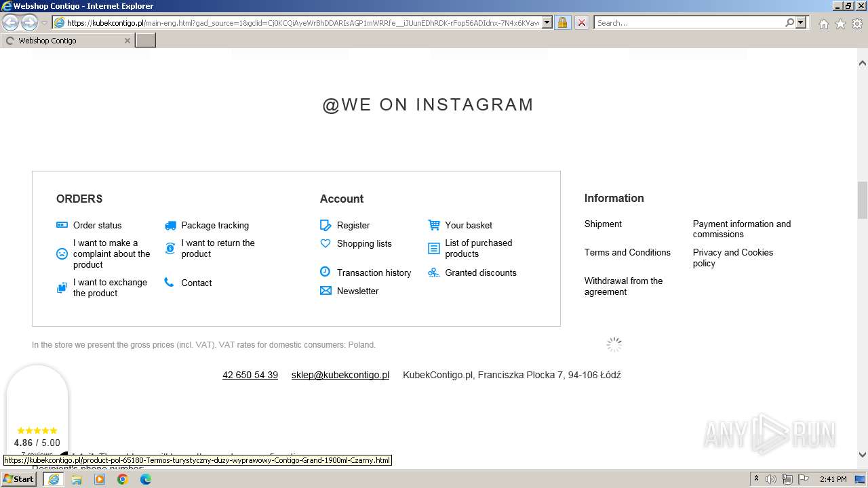Click the taskbar clock 2:41 PM
Viewport: 868px width, 488px height.
coord(833,479)
